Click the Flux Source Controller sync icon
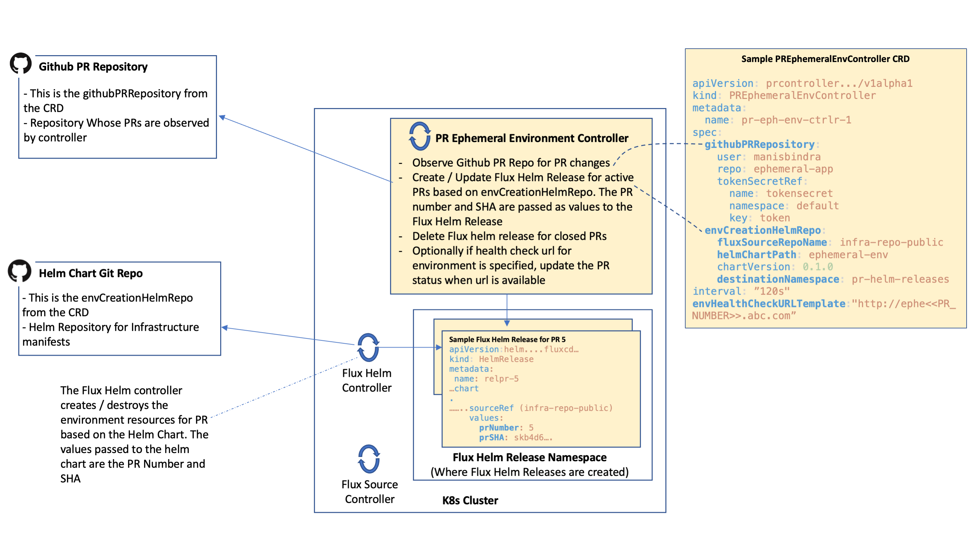This screenshot has width=980, height=551. coord(369,459)
